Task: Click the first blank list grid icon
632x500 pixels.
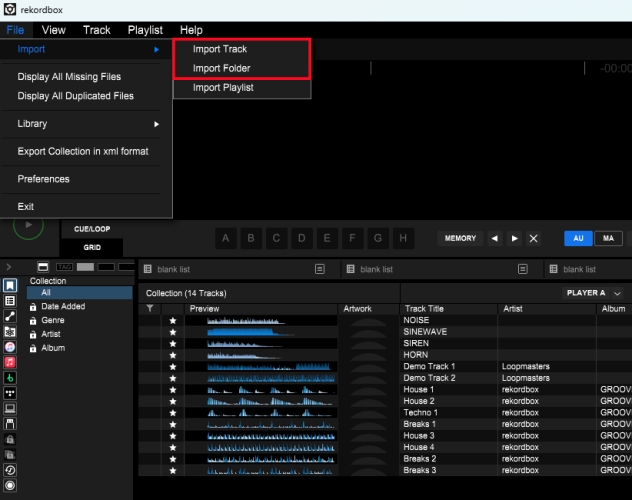Action: 148,269
